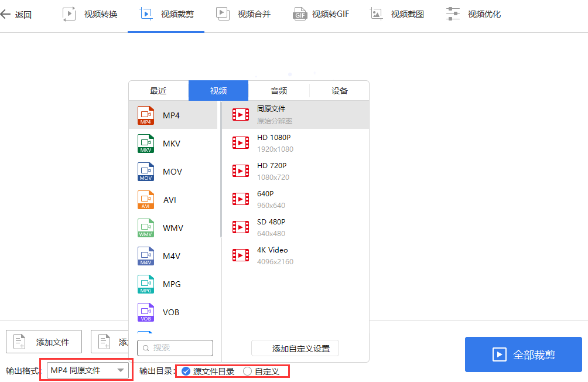Select the 源文件目录 radio button
The height and width of the screenshot is (382, 588).
[x=186, y=371]
